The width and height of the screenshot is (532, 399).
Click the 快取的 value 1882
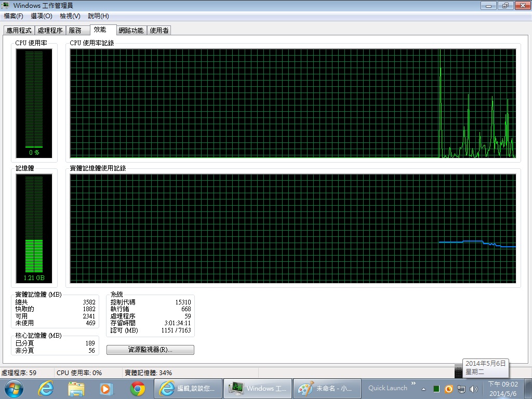pyautogui.click(x=89, y=309)
